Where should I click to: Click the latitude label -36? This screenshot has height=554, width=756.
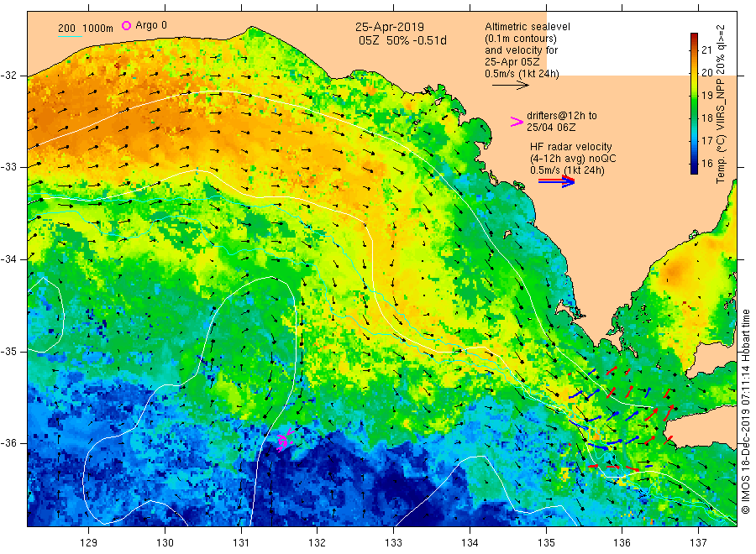tap(9, 442)
